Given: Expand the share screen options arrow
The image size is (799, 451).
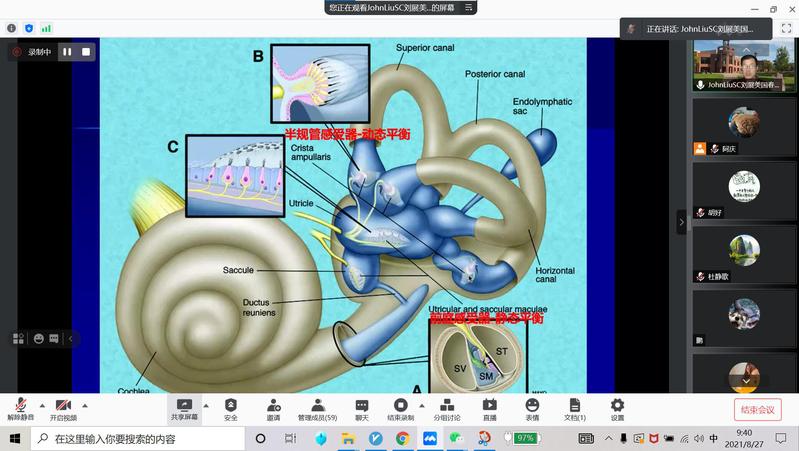Looking at the screenshot, I should (206, 405).
